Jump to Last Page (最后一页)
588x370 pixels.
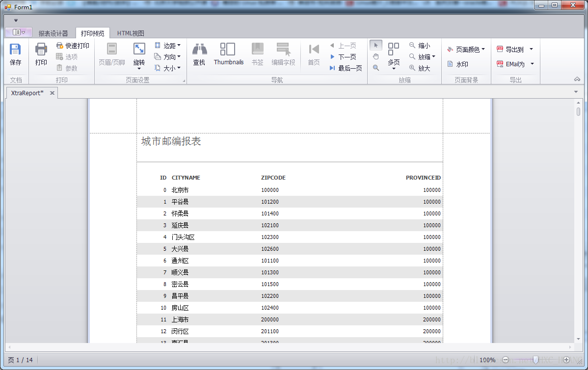coord(346,68)
